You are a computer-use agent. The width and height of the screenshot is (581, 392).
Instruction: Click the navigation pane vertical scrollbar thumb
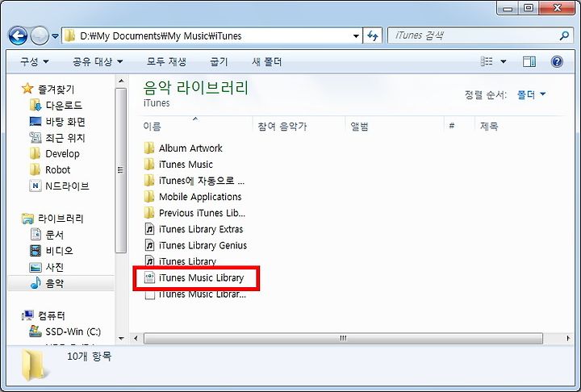121,170
